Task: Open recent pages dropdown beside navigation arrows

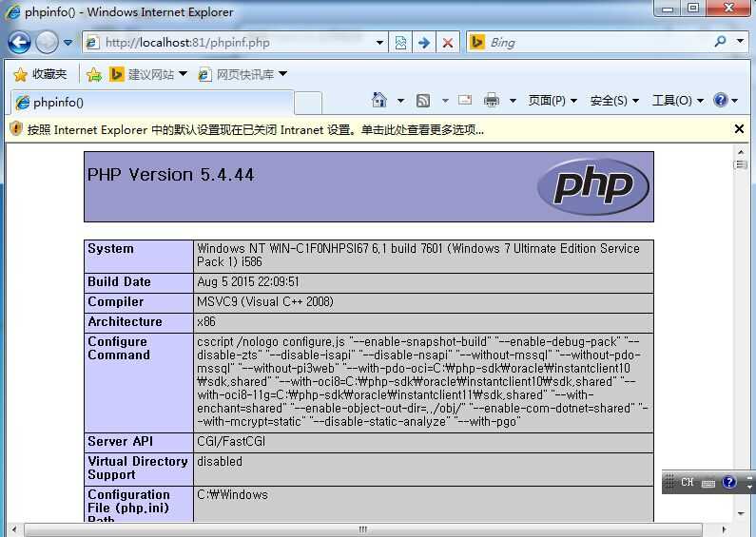Action: pos(68,43)
